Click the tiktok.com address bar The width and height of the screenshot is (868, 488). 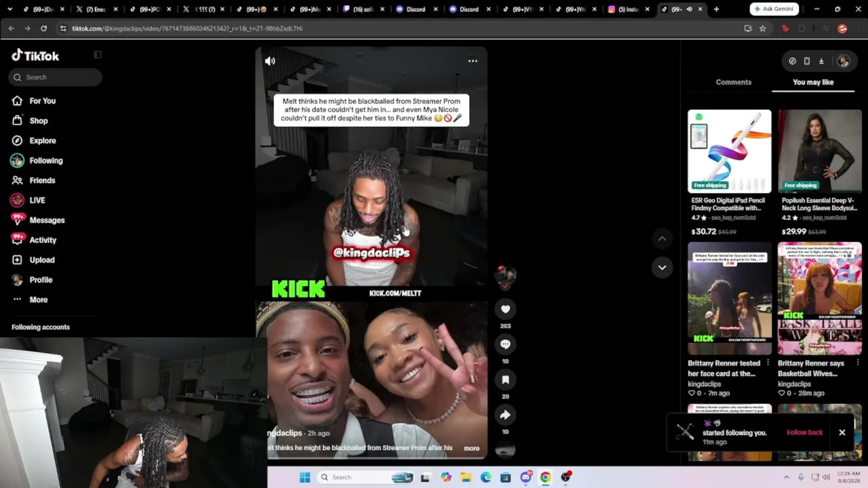[x=400, y=28]
